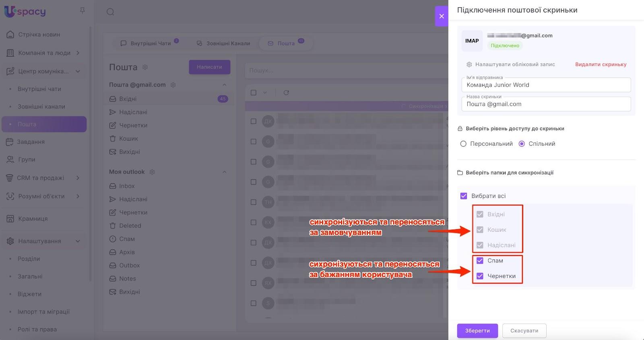Screen dimensions: 644x340
Task: Select Персональний access level
Action: (x=463, y=144)
